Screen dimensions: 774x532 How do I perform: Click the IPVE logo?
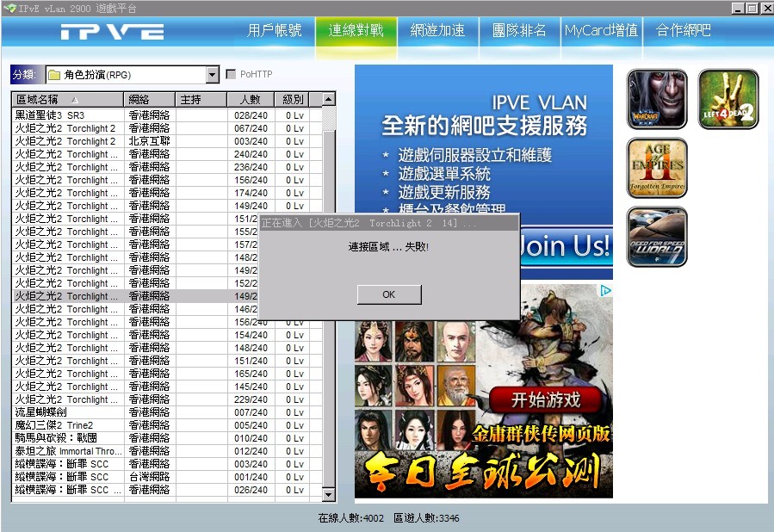coord(112,32)
